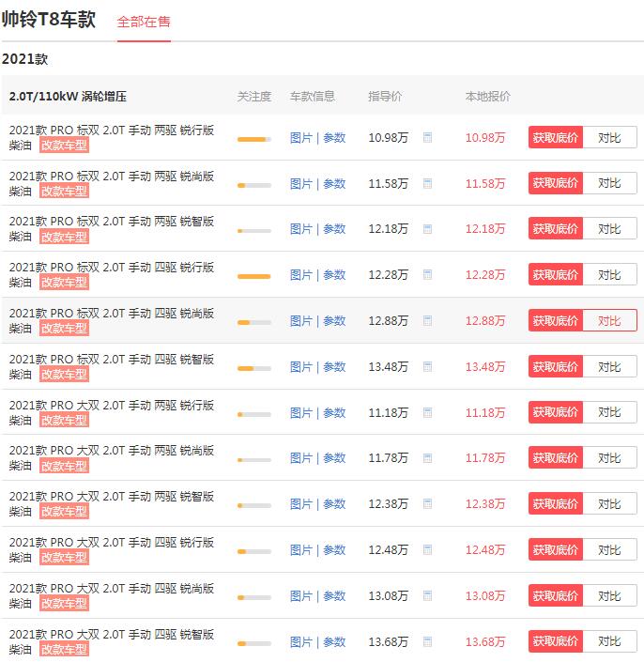644x662 pixels.
Task: Click calculator icon beside 11.58万 guide price
Action: (427, 184)
